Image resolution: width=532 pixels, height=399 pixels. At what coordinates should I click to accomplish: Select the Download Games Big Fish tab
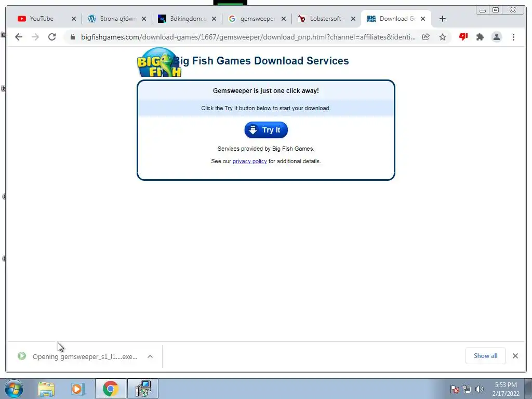(393, 19)
